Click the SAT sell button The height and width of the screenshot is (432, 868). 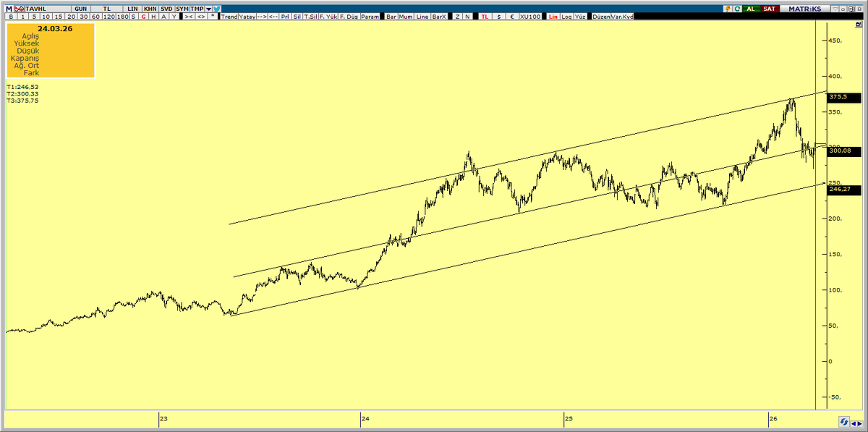770,9
